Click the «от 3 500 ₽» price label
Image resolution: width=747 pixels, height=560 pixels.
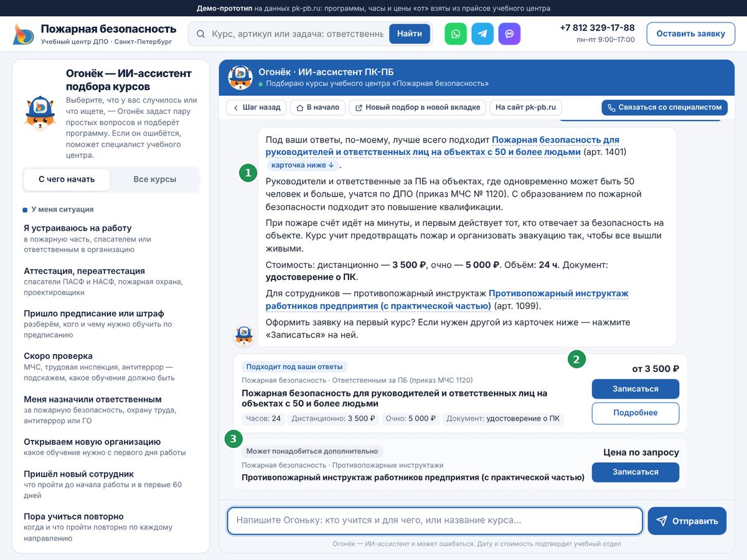655,368
